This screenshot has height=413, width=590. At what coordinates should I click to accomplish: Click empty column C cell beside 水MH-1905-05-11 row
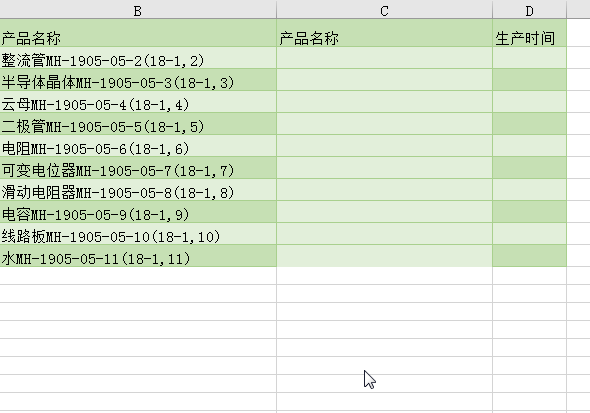pos(384,256)
